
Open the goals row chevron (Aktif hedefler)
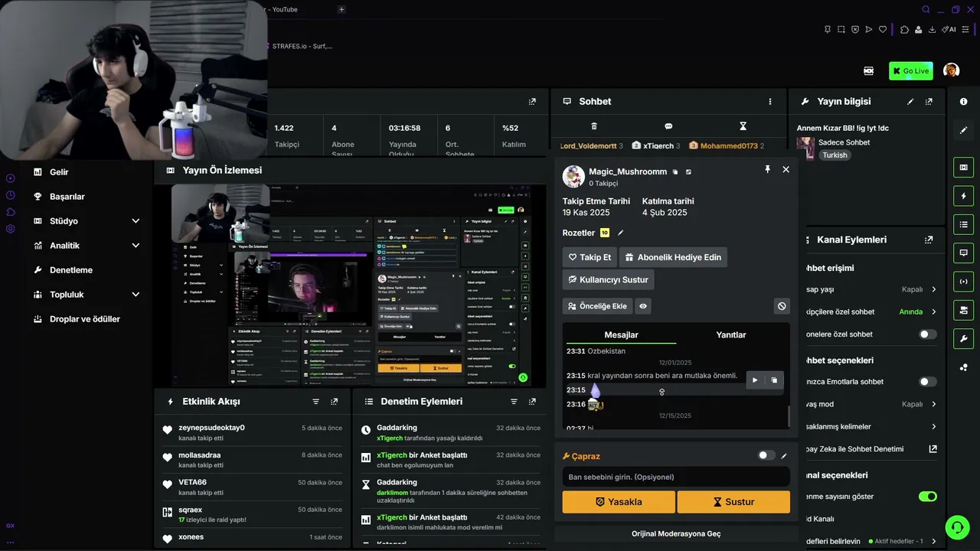934,541
